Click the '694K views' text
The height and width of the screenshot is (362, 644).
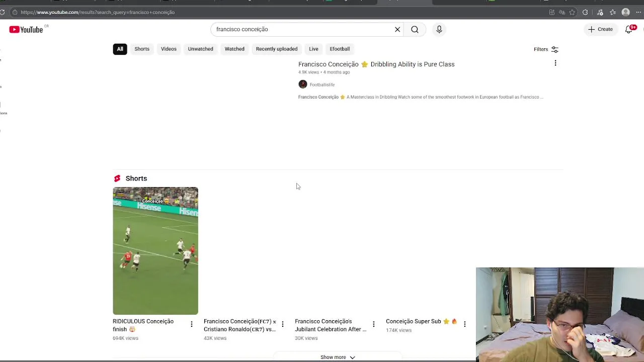(125, 338)
